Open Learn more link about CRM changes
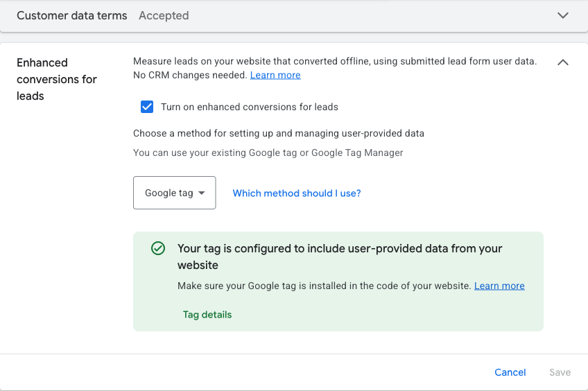Screen dimensions: 588x391 click(275, 75)
